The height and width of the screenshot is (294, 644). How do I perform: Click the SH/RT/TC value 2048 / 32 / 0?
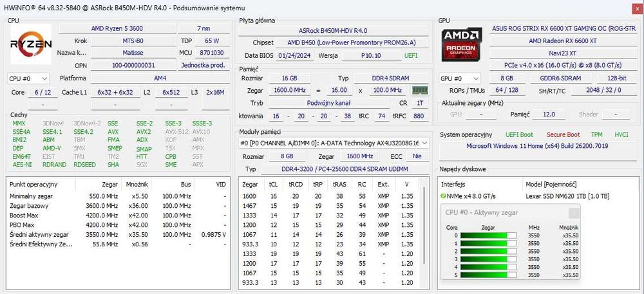604,90
